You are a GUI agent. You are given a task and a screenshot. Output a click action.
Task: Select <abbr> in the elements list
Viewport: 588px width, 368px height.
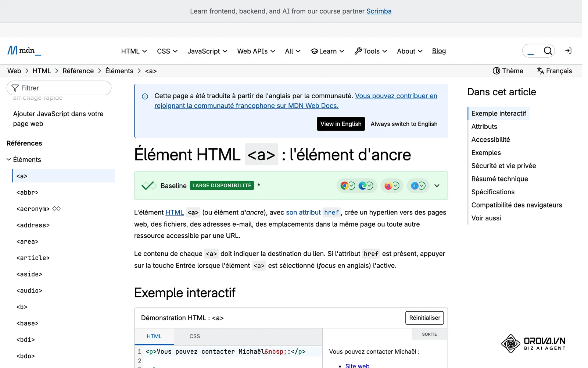(28, 192)
